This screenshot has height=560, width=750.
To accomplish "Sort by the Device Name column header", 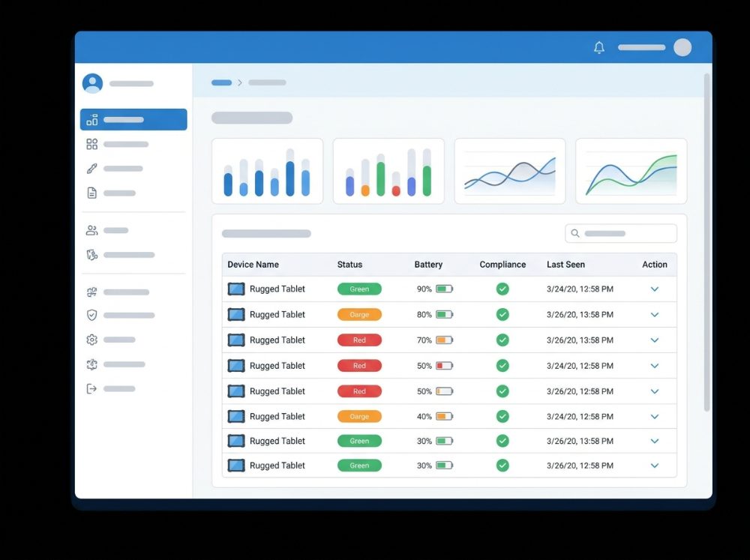I will coord(253,265).
